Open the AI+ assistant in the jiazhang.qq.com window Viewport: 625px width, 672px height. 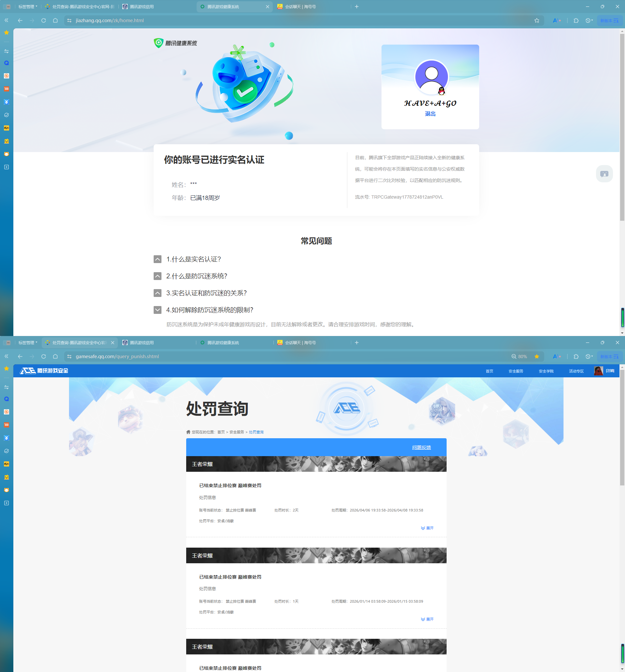(x=557, y=21)
